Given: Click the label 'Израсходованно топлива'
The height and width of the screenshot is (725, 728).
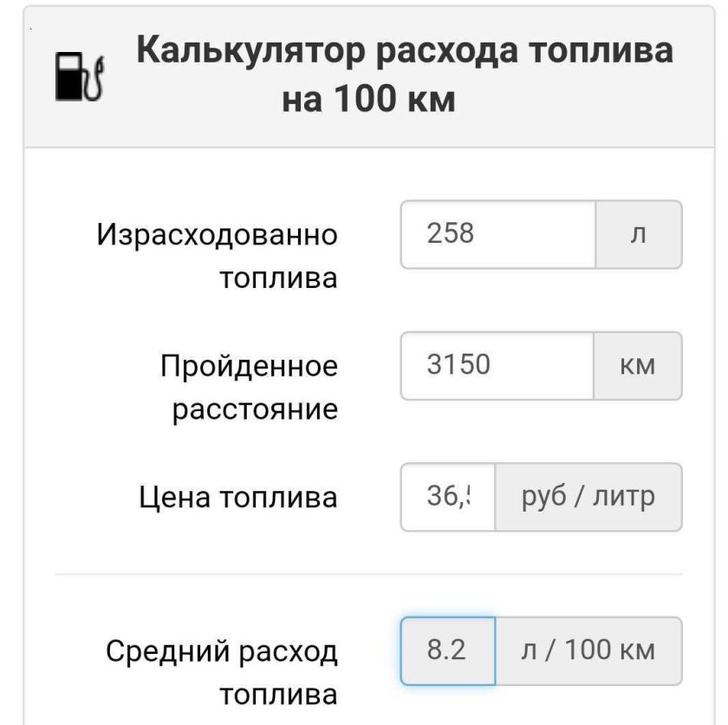Looking at the screenshot, I should pyautogui.click(x=219, y=254).
